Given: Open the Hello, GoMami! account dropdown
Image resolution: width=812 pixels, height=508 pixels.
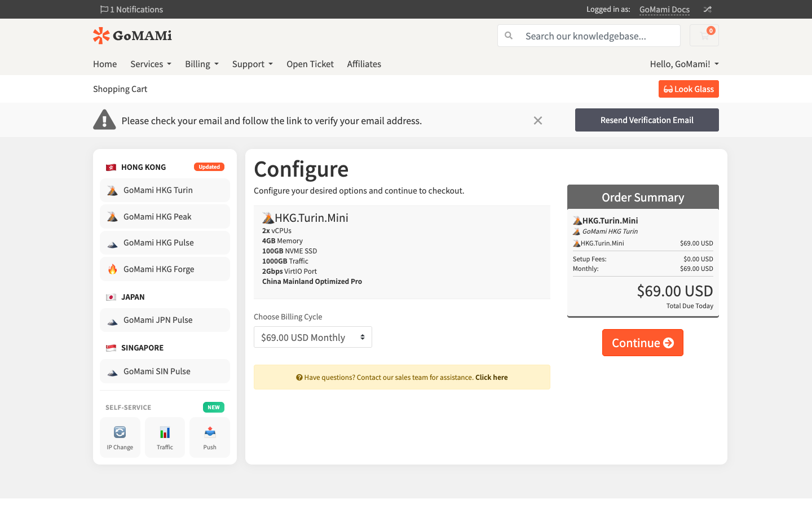Looking at the screenshot, I should click(x=684, y=64).
